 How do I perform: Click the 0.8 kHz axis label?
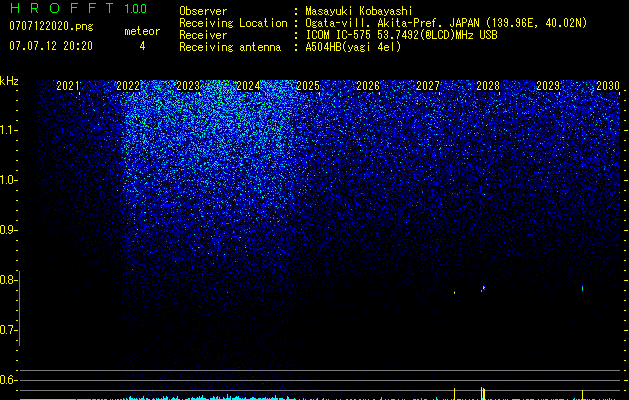coord(8,280)
